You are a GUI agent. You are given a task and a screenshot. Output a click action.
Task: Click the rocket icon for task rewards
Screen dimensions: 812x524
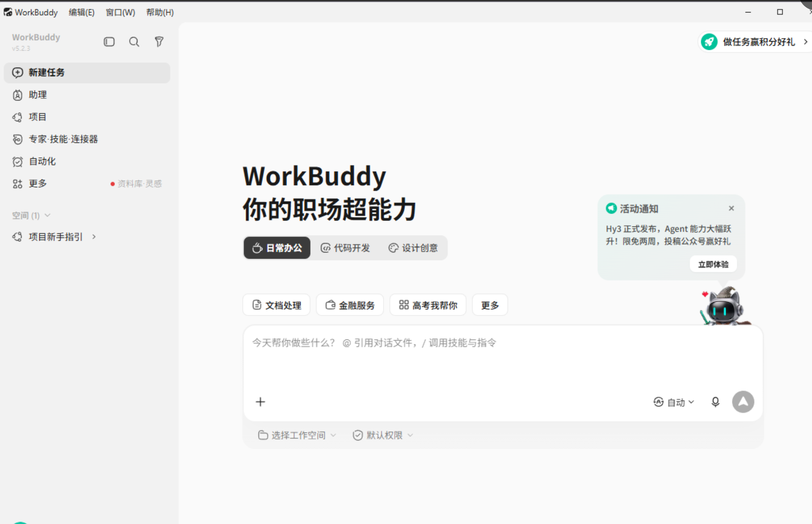(709, 42)
